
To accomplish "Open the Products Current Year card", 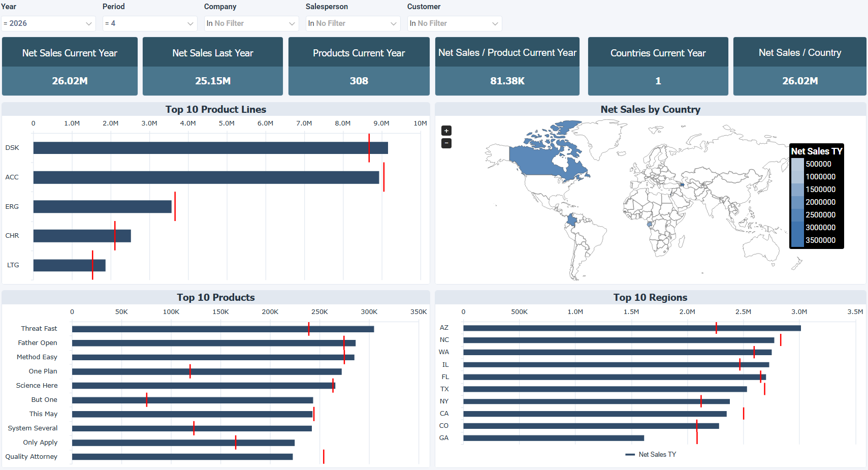I will point(359,66).
